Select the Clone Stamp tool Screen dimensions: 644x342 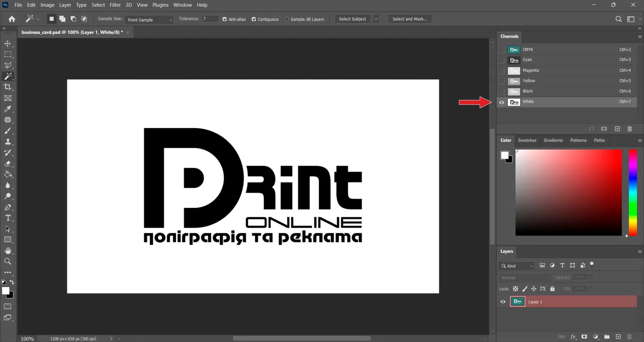click(x=8, y=142)
